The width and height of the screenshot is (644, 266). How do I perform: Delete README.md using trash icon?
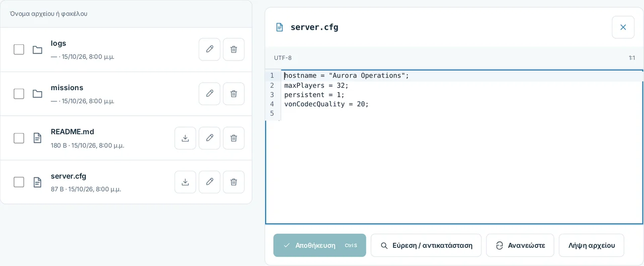coord(233,138)
